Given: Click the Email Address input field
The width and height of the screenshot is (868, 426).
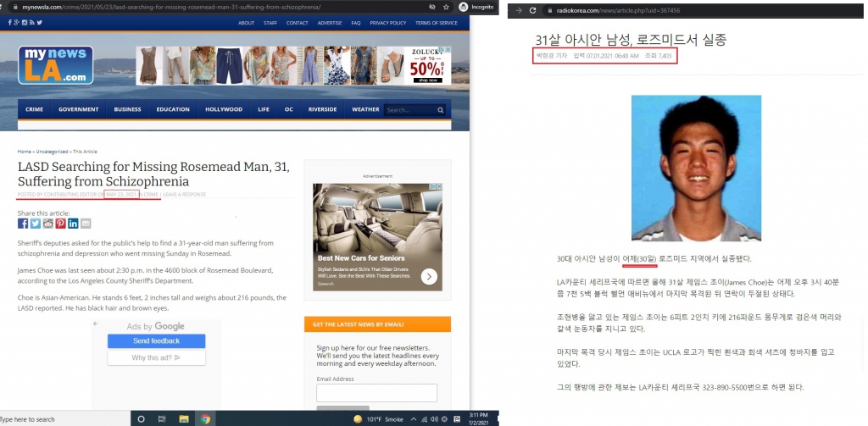Looking at the screenshot, I should [x=377, y=393].
